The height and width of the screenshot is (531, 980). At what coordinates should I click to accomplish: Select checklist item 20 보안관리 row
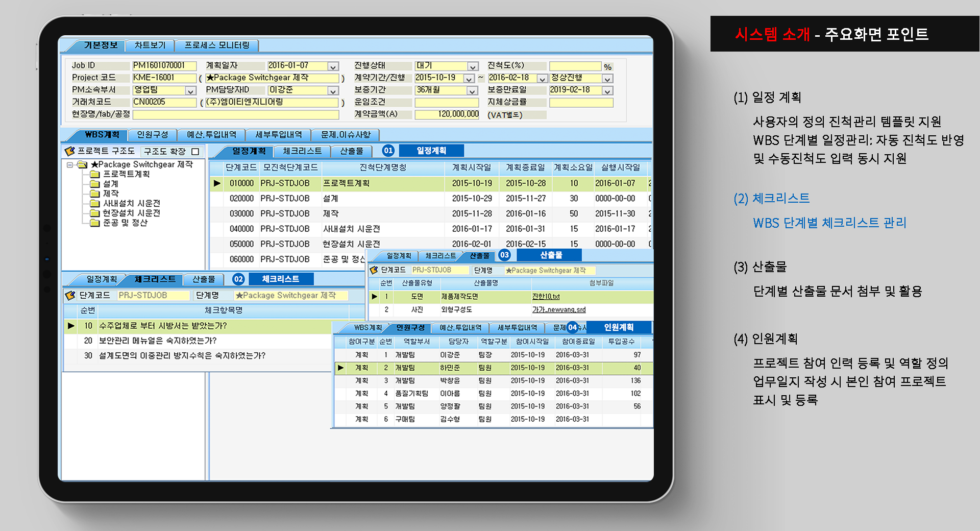click(198, 341)
